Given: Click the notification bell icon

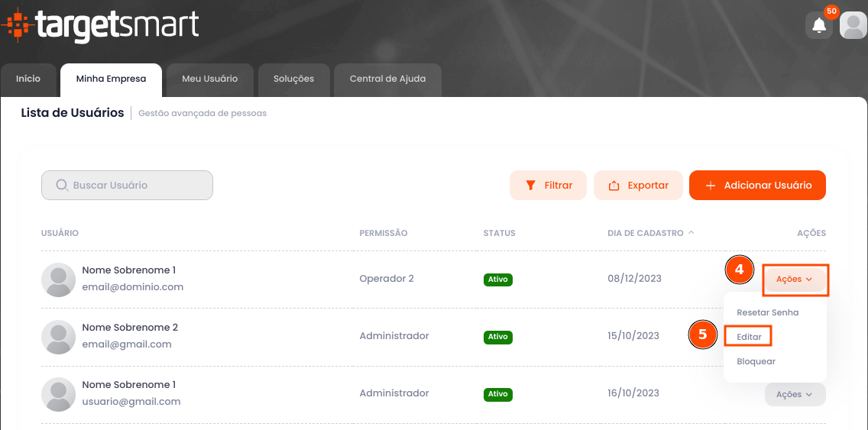Looking at the screenshot, I should click(x=819, y=26).
